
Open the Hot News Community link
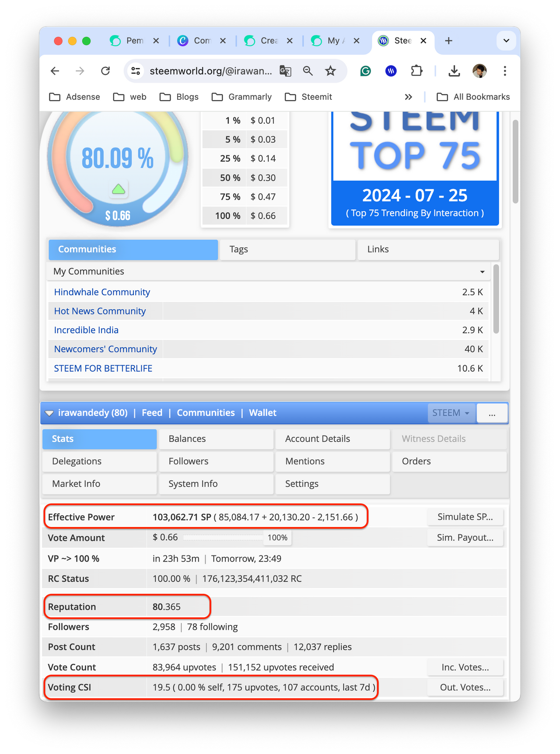tap(100, 311)
